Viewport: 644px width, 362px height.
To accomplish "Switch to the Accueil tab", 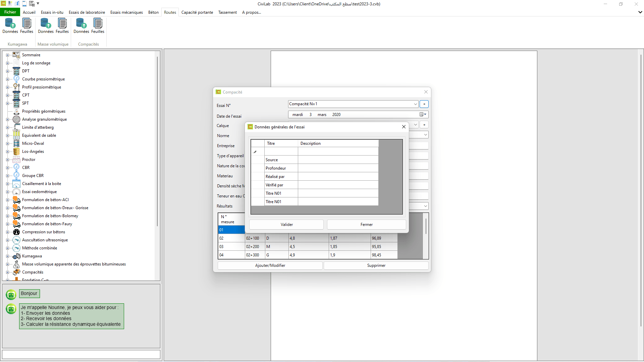I will [x=29, y=12].
